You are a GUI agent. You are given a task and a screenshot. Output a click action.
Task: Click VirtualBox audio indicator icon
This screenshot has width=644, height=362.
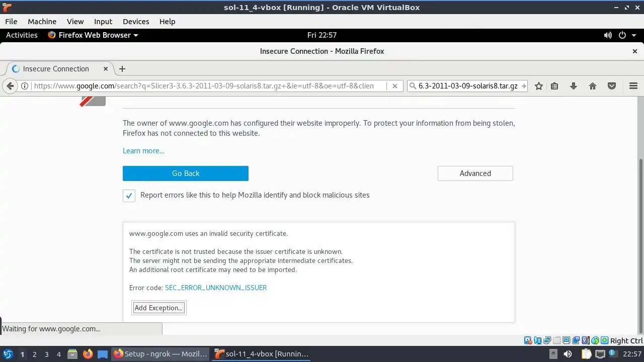[x=538, y=340]
